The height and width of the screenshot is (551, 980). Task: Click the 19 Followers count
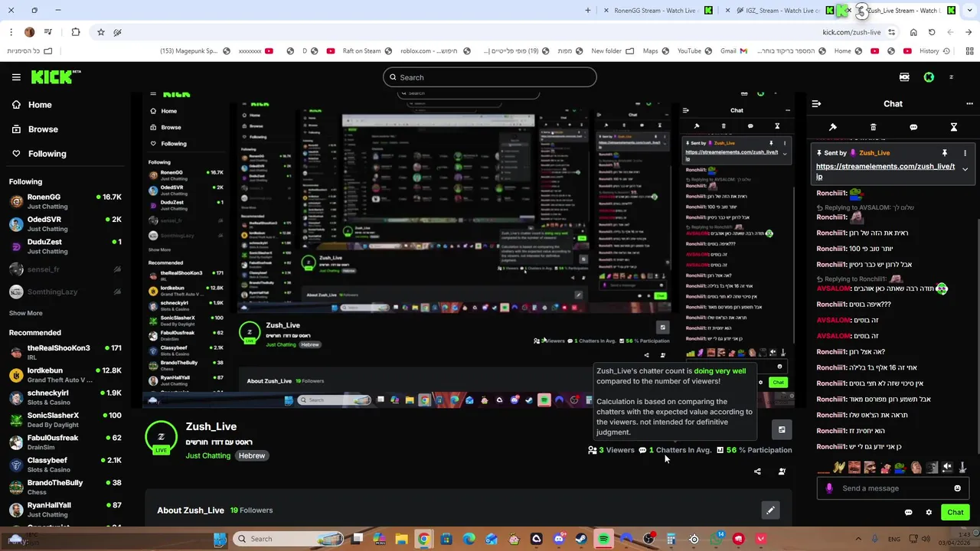251,510
